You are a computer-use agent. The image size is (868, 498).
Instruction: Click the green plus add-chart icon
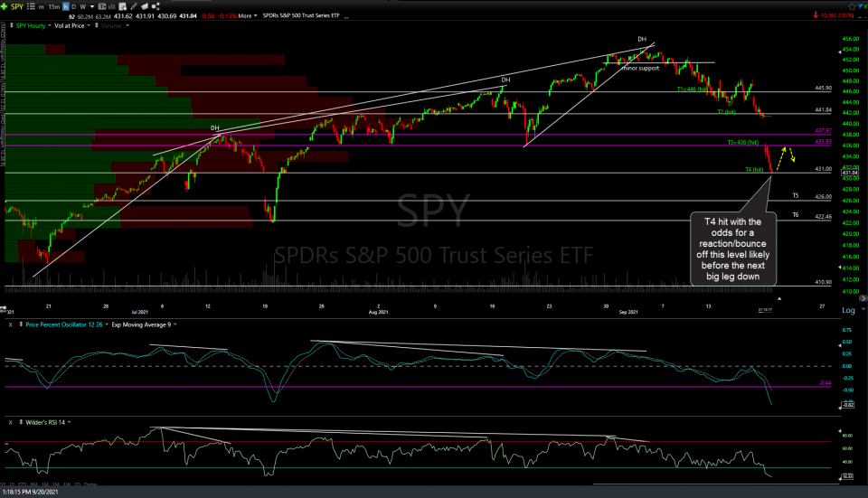click(x=5, y=6)
